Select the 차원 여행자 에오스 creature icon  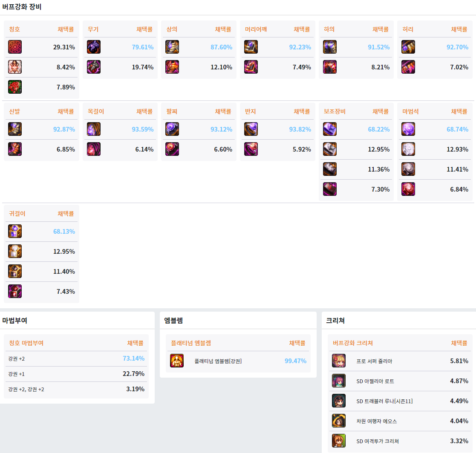pyautogui.click(x=339, y=421)
